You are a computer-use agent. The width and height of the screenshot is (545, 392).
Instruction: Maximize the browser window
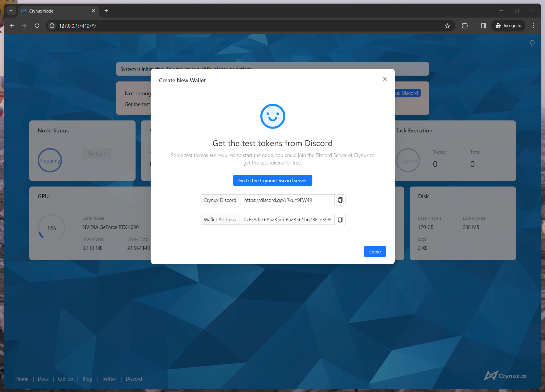pos(517,11)
